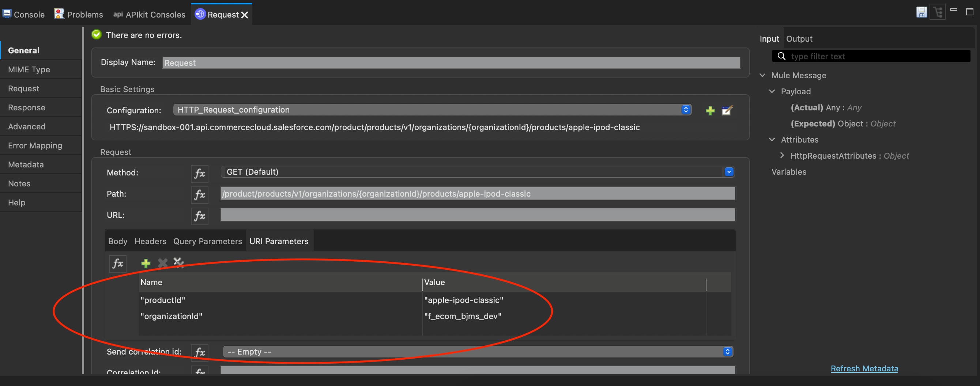Screen dimensions: 980x386
Task: Open the Request side section
Action: (41, 88)
